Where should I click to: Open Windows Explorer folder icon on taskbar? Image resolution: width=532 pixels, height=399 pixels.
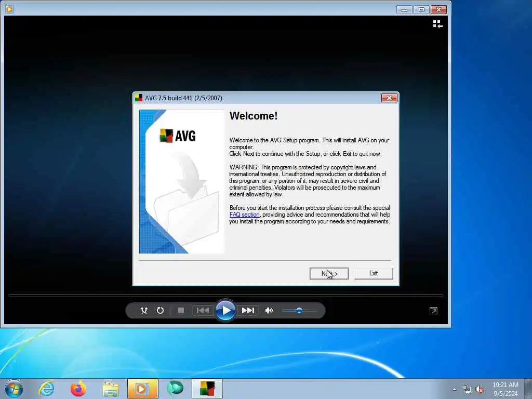pos(111,389)
